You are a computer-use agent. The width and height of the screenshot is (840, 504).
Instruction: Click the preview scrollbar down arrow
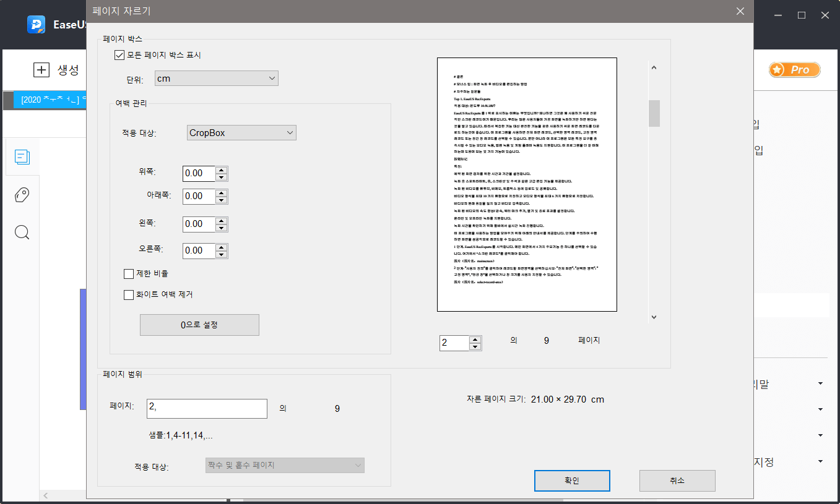coord(654,317)
